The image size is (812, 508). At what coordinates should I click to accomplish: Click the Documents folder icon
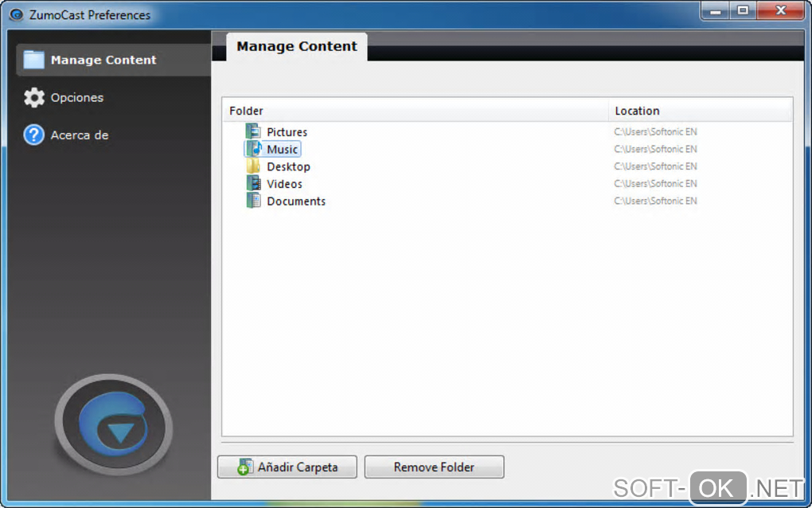(x=253, y=201)
